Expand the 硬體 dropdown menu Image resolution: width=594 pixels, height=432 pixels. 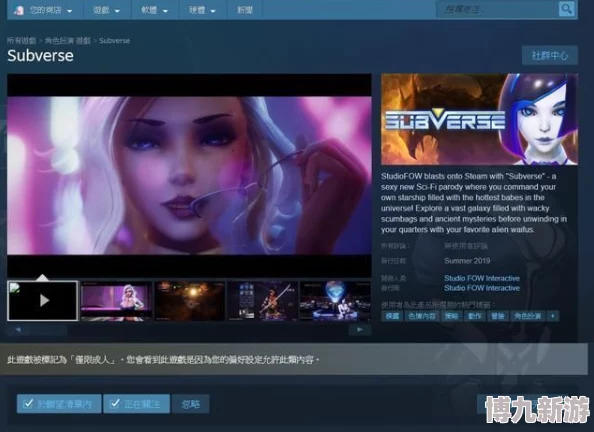click(202, 10)
